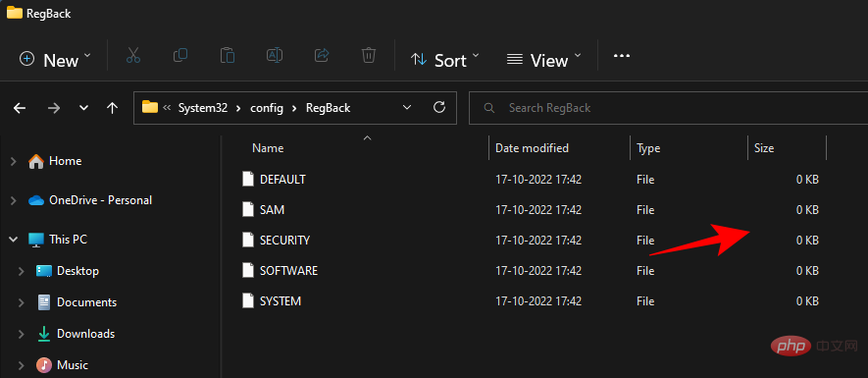Expand the Home tree node
The height and width of the screenshot is (378, 868).
pos(14,161)
